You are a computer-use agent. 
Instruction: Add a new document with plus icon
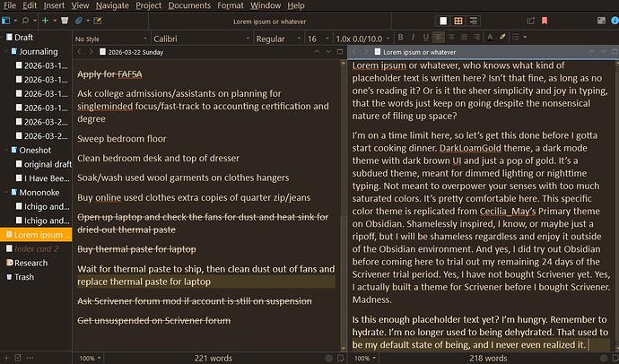tap(46, 21)
